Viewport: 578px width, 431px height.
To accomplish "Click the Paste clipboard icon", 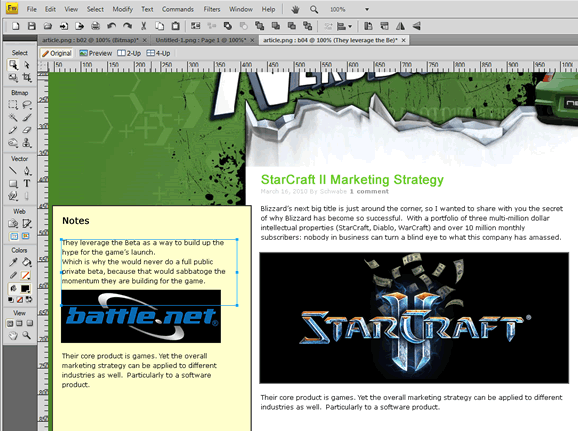I will click(175, 26).
